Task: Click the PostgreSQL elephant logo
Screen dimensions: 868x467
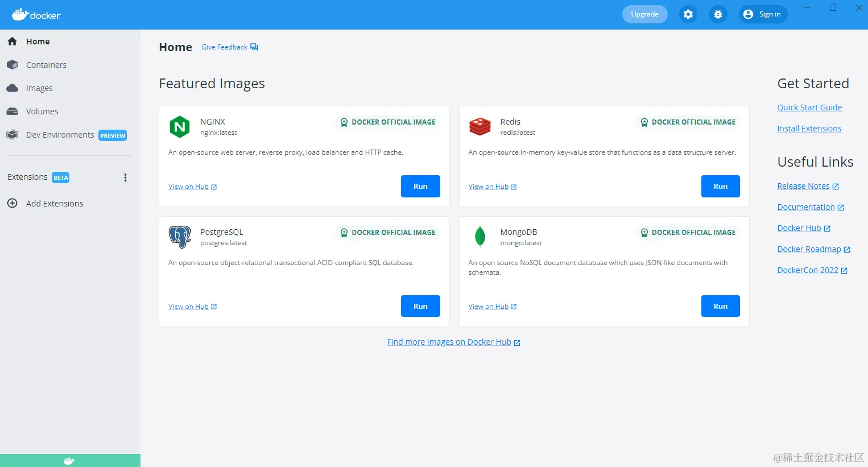Action: 180,237
